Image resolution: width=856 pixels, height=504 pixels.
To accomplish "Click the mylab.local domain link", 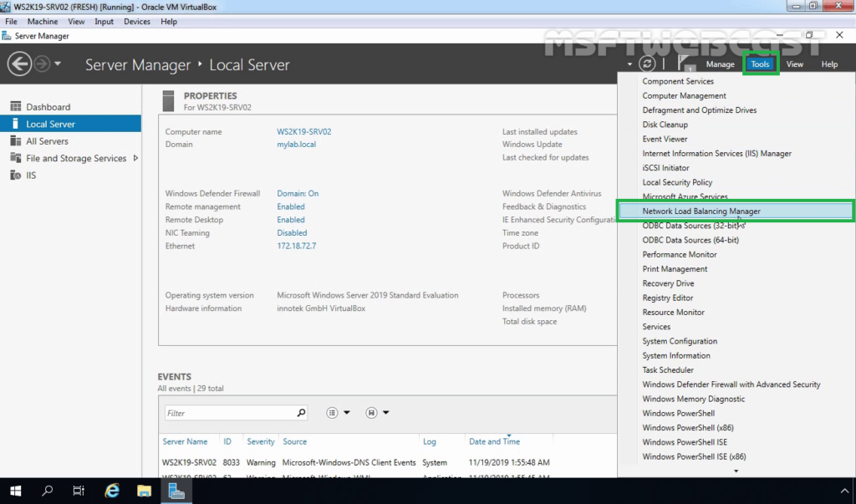I will tap(296, 144).
